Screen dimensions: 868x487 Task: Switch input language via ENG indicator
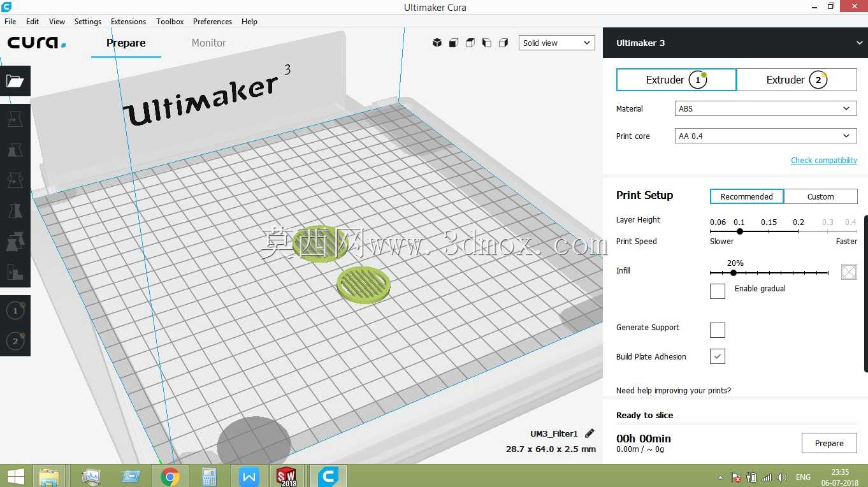pyautogui.click(x=804, y=477)
